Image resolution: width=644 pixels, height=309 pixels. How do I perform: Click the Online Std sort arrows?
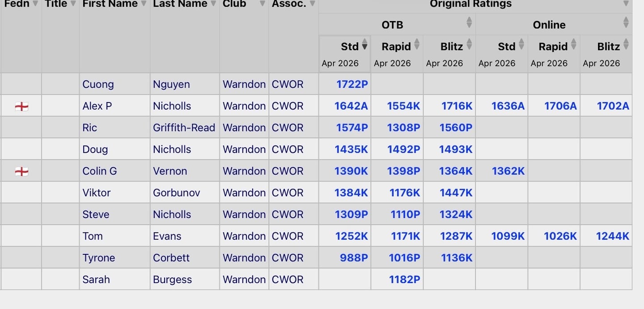coord(521,44)
